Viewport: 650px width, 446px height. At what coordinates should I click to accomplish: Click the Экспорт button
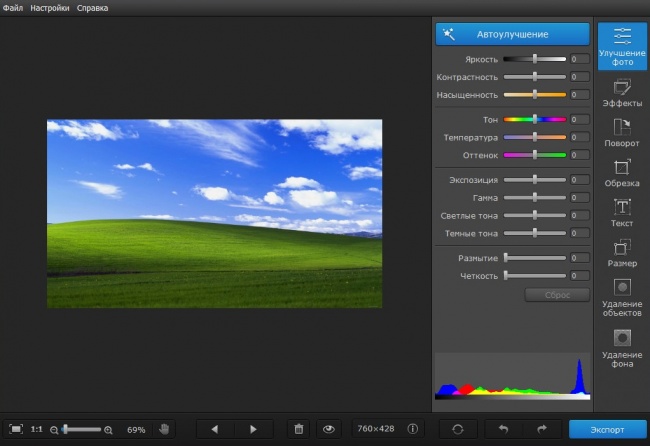[607, 429]
